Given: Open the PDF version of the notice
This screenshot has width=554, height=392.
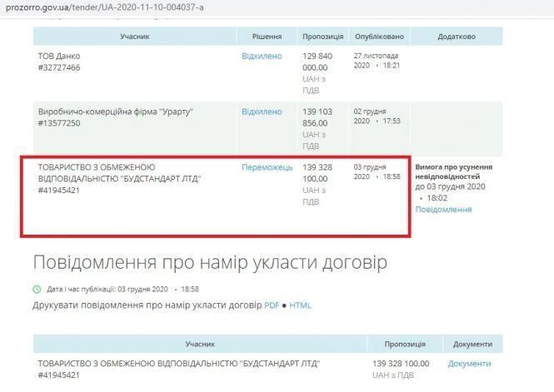Looking at the screenshot, I should point(272,305).
